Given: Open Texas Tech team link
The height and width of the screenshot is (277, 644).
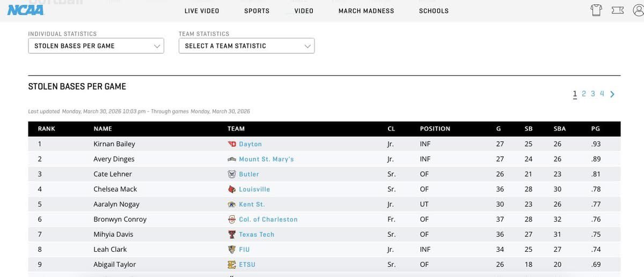Looking at the screenshot, I should (x=257, y=235).
